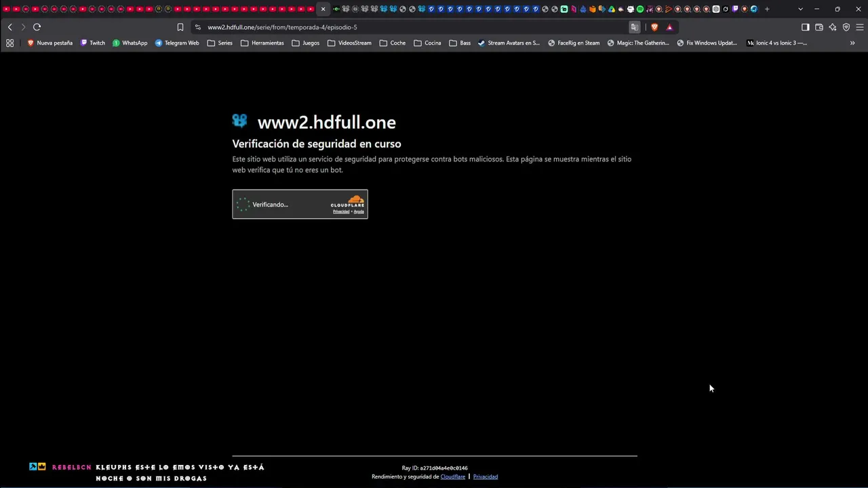Open the browser main hamburger menu
The height and width of the screenshot is (488, 868).
[x=860, y=27]
